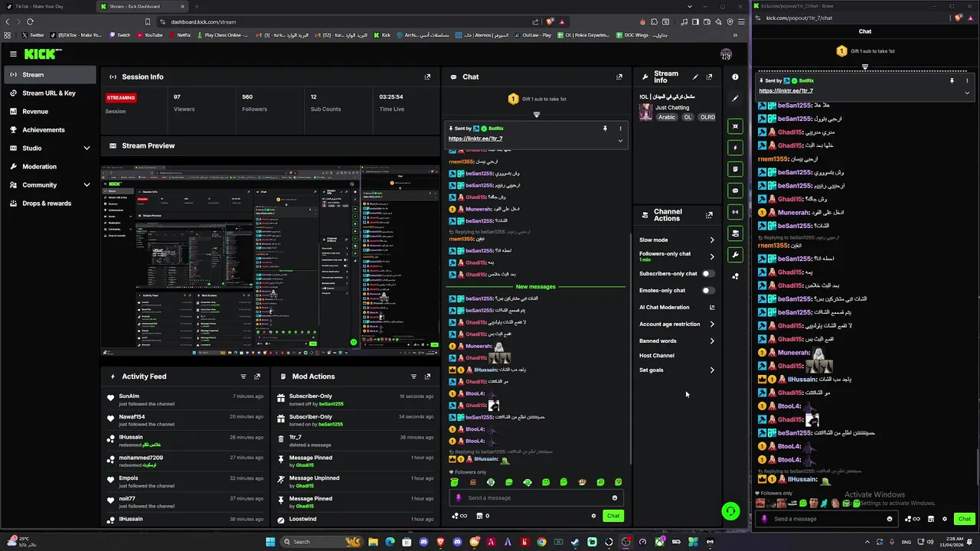The height and width of the screenshot is (551, 980).
Task: Open emote picker in popout chat window input
Action: 890,519
